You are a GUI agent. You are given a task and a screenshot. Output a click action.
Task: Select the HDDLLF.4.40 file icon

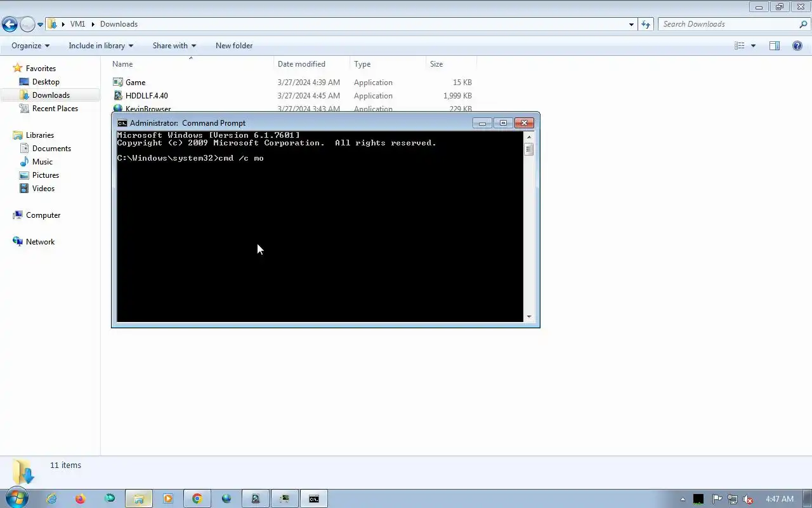(x=118, y=96)
